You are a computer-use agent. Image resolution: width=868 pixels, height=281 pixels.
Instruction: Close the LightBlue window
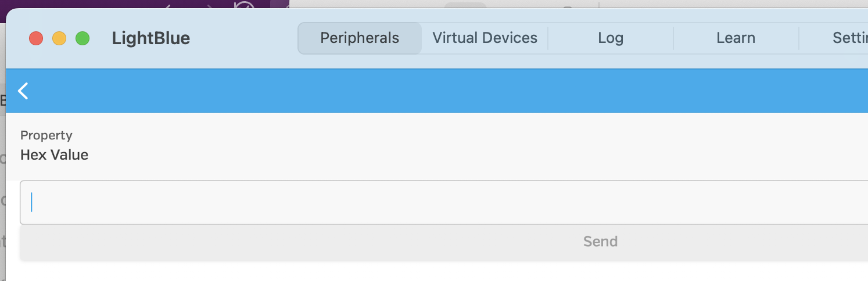point(36,39)
